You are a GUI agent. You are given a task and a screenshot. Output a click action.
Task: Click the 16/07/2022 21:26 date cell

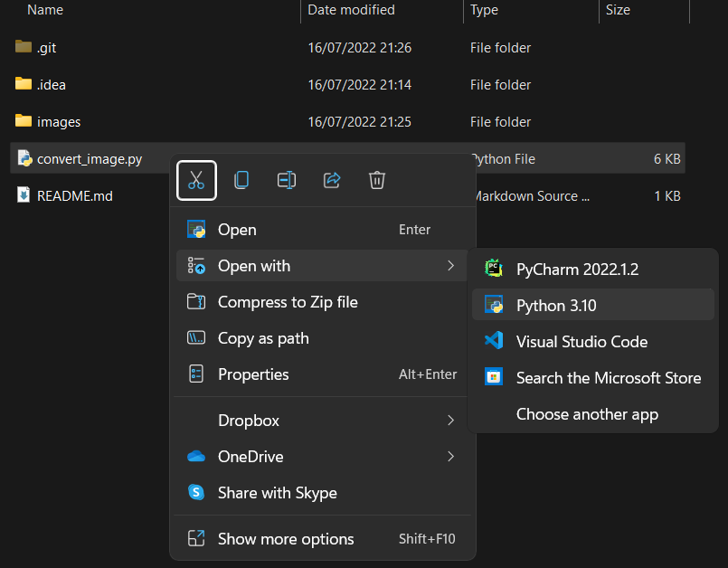pos(359,47)
